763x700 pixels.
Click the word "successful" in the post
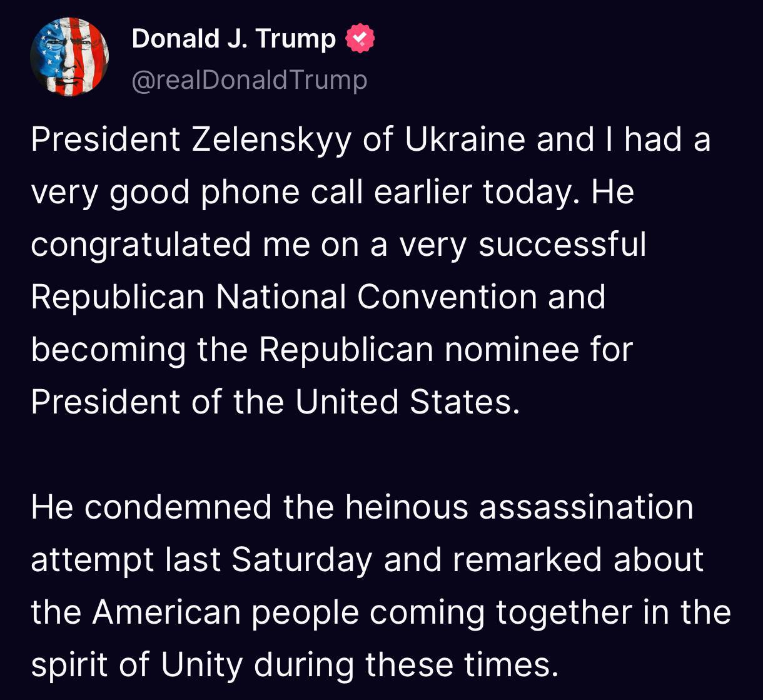coord(562,244)
